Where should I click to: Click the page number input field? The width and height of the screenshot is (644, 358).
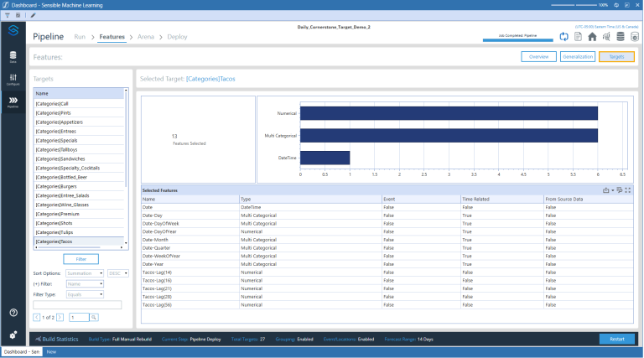pyautogui.click(x=78, y=317)
